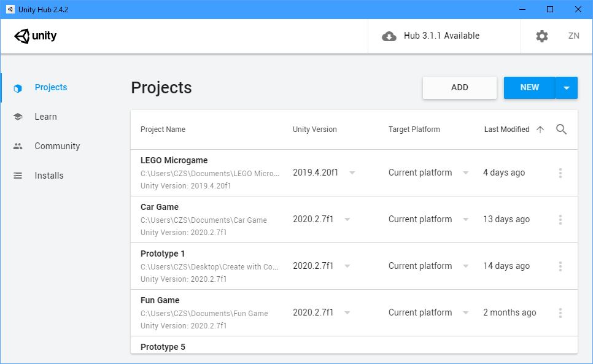Click the Hub update cloud download icon

coord(389,36)
